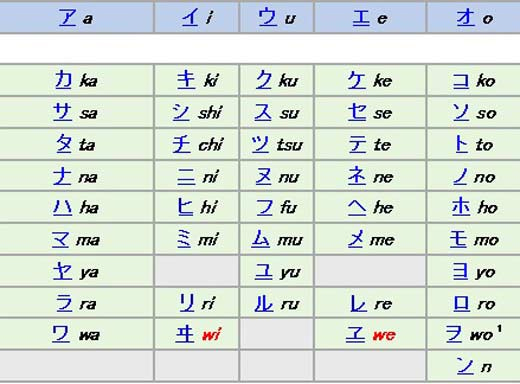Click the コ link beside 'ko'

461,80
